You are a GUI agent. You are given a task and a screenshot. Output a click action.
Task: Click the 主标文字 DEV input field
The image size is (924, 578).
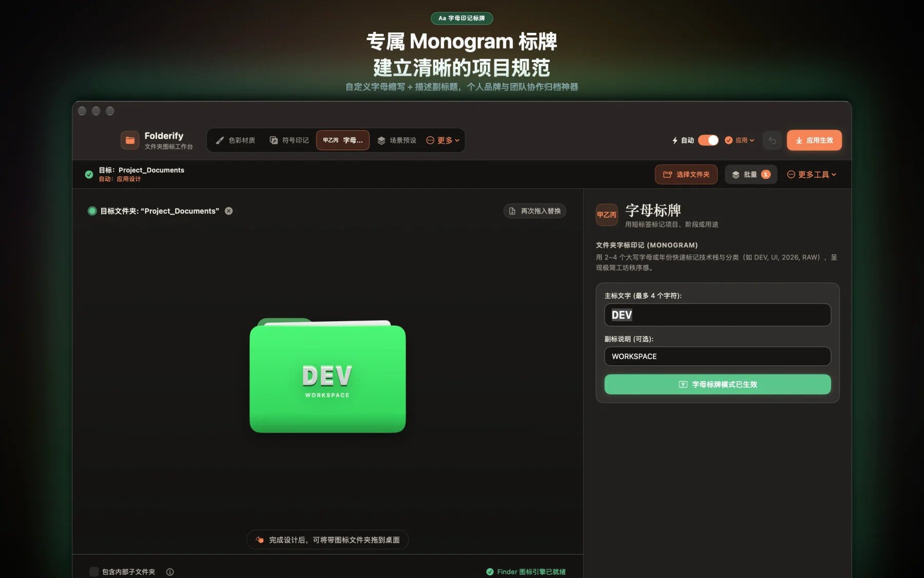tap(718, 315)
